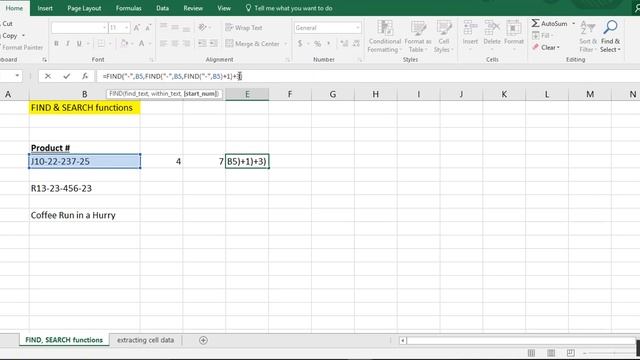Toggle Italic formatting
This screenshot has width=640, height=360.
pyautogui.click(x=67, y=43)
